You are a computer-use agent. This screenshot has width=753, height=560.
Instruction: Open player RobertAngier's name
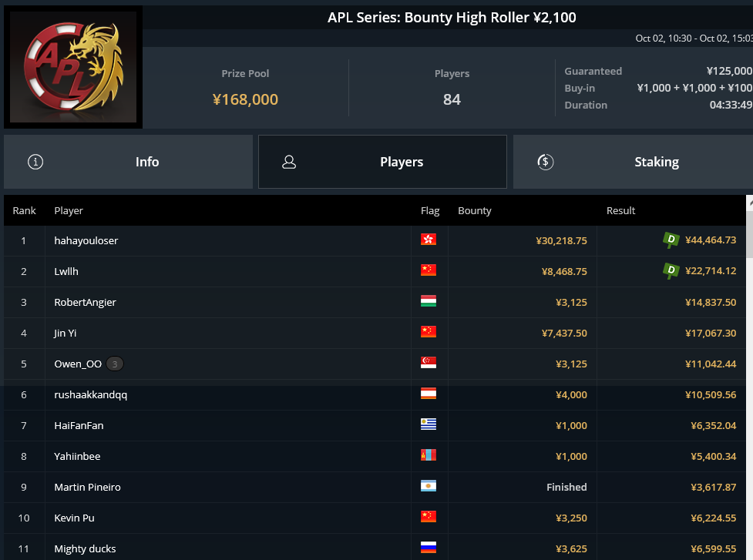click(x=85, y=302)
